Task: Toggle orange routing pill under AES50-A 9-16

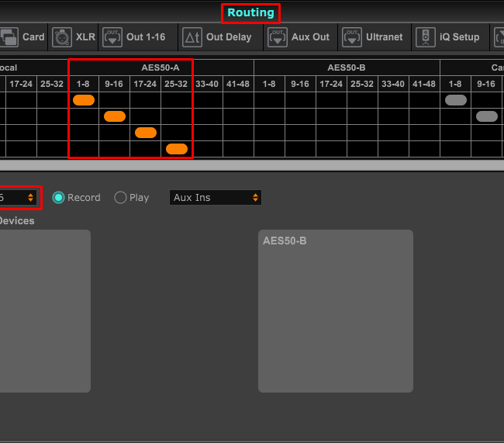Action: pyautogui.click(x=115, y=116)
